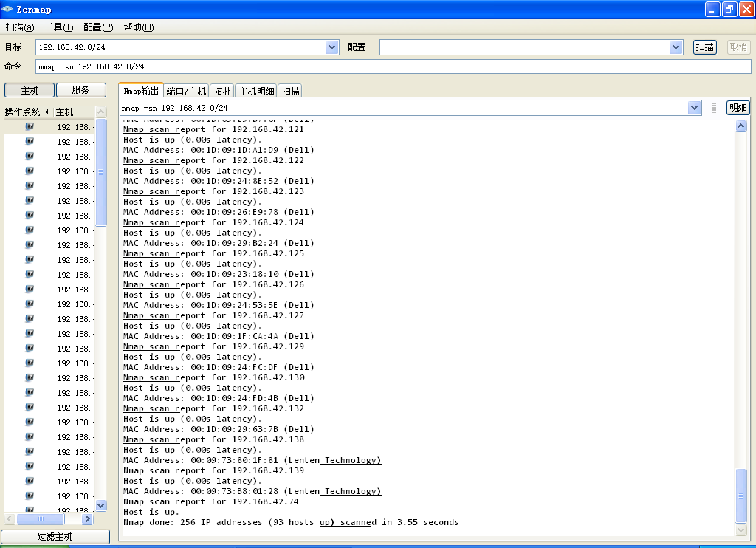Click MAC line 00:09:73:B8:01:28 Lenten Technology
The width and height of the screenshot is (756, 548).
click(252, 491)
